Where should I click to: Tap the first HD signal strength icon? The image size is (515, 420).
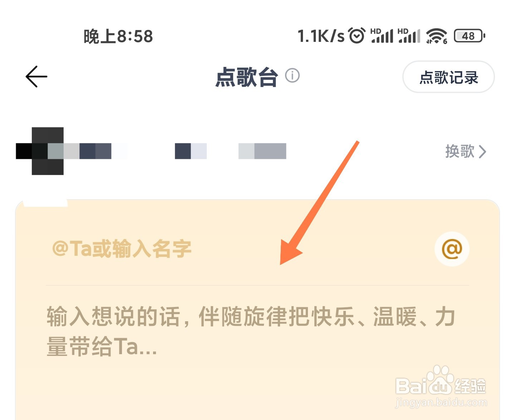point(382,35)
